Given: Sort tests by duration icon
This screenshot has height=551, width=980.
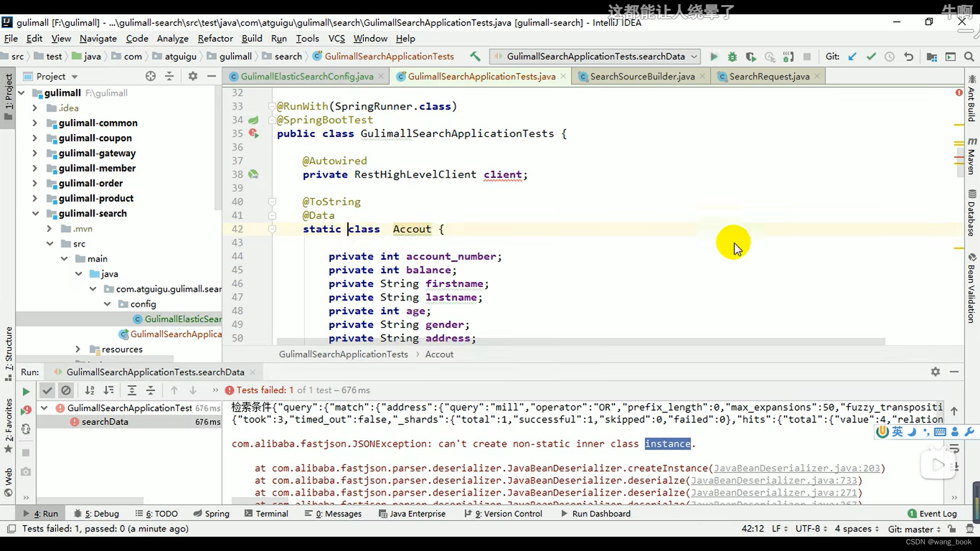Looking at the screenshot, I should pos(109,390).
